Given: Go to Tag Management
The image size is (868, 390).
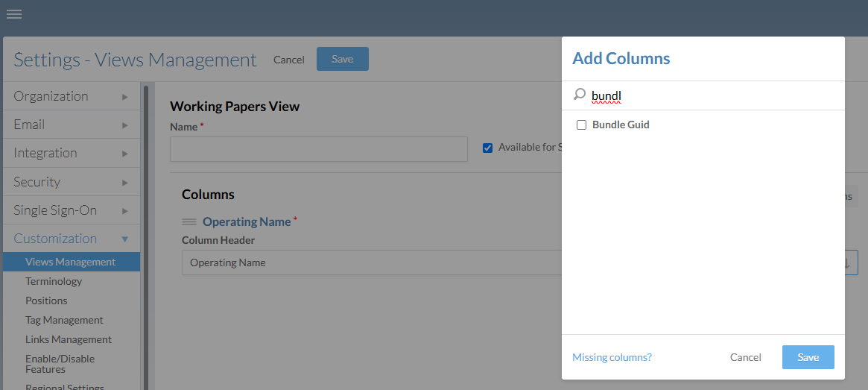Looking at the screenshot, I should [x=64, y=320].
